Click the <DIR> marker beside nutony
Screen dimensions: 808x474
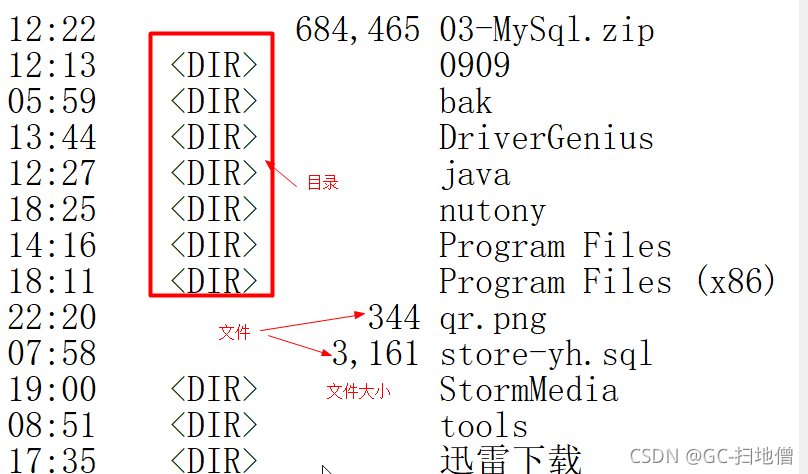tap(214, 210)
